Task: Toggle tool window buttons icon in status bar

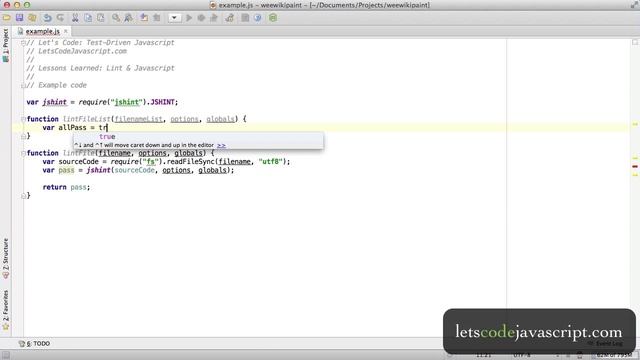Action: coord(6,355)
